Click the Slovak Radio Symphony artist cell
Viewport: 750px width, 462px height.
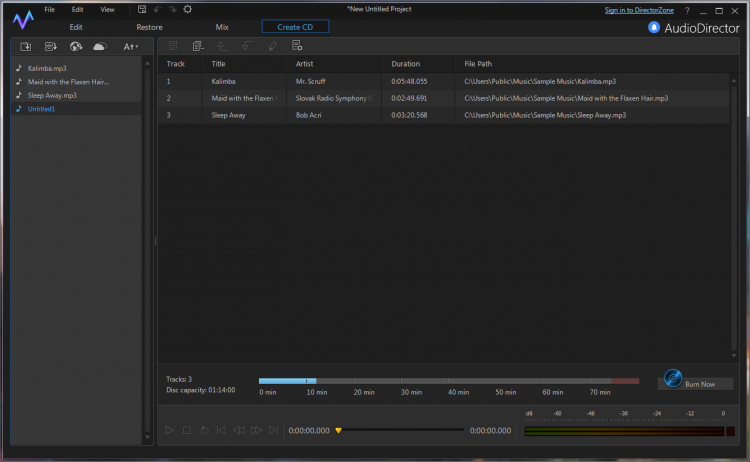click(334, 98)
